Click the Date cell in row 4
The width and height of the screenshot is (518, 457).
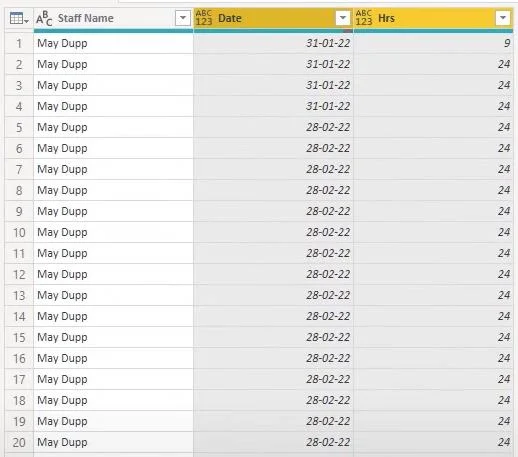pyautogui.click(x=273, y=106)
